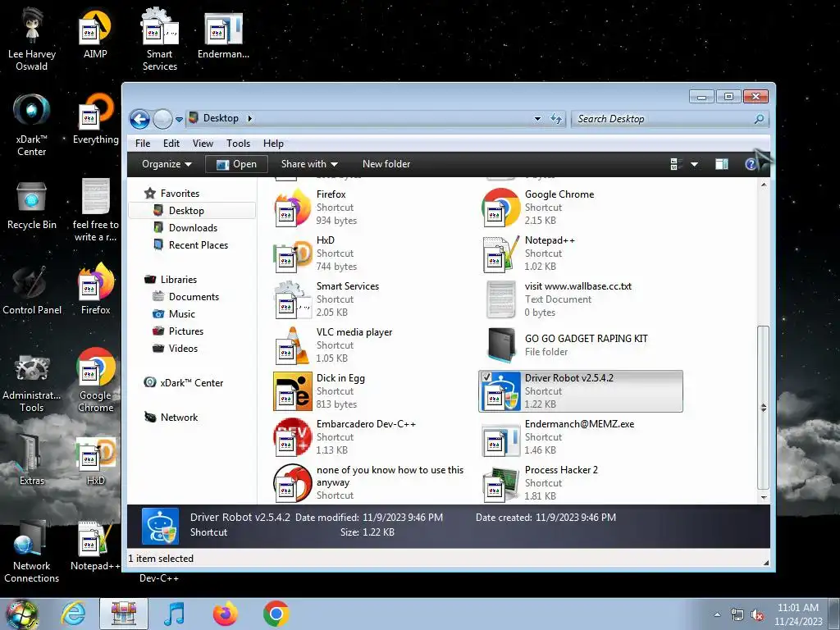Open music player from taskbar
The image size is (840, 630).
tap(174, 614)
